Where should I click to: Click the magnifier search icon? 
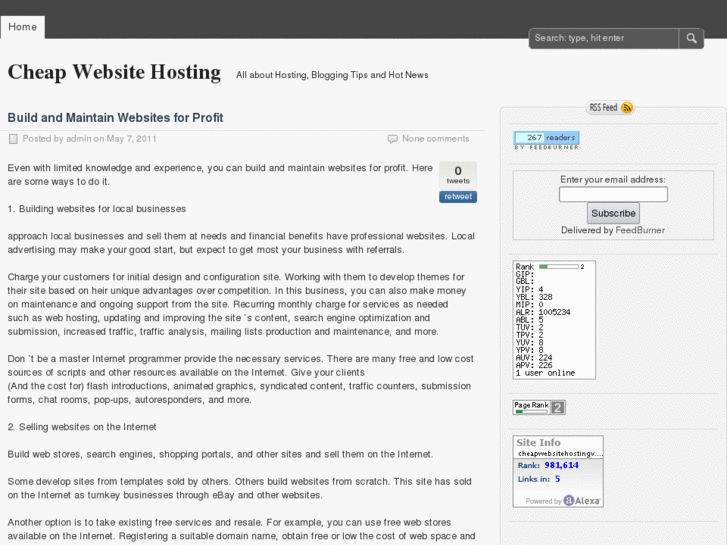[691, 38]
